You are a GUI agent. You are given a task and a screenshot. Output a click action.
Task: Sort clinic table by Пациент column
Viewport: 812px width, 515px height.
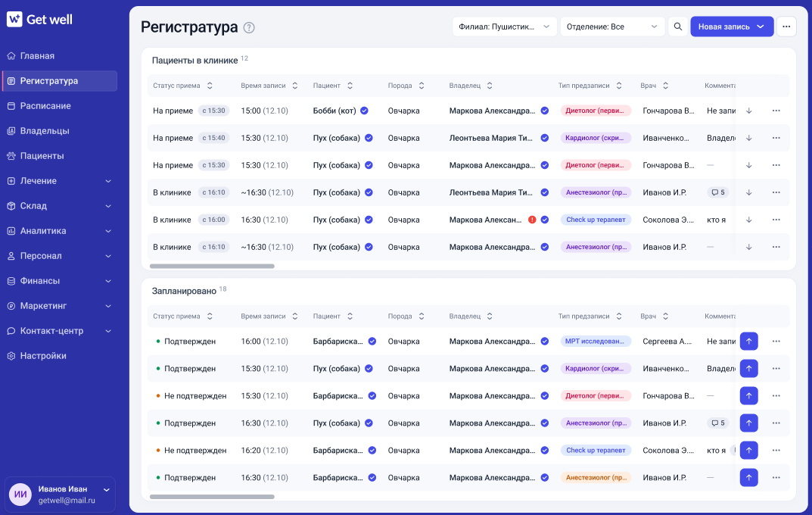[350, 86]
